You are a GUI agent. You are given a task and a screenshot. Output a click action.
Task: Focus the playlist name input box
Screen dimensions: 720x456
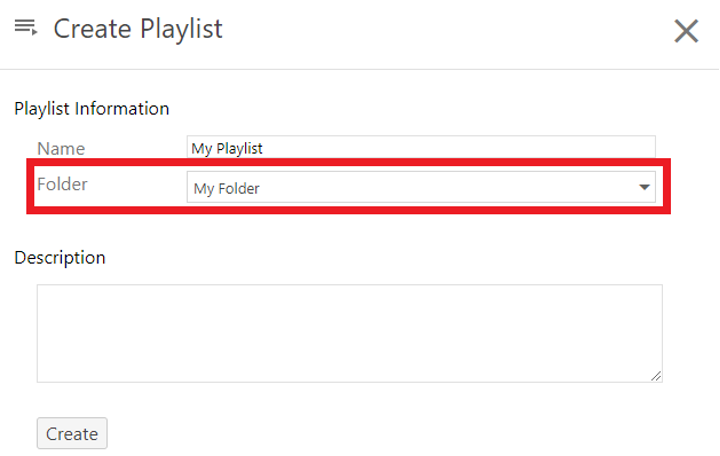(421, 148)
